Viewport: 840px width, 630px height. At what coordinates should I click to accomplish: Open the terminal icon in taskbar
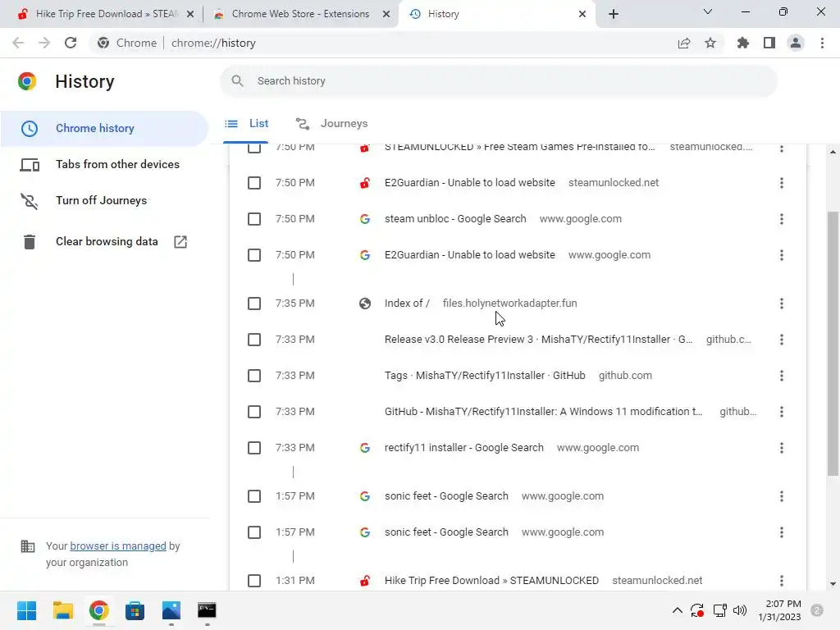point(207,610)
